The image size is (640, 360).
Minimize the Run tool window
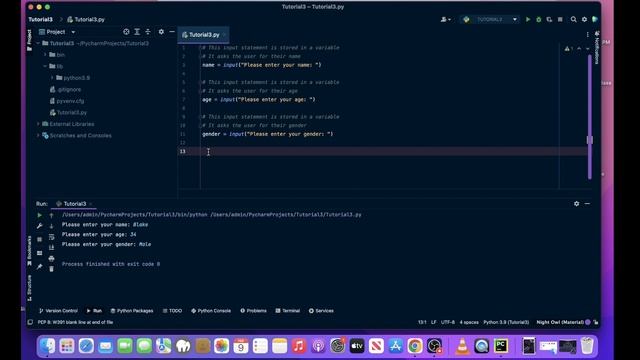click(x=587, y=204)
